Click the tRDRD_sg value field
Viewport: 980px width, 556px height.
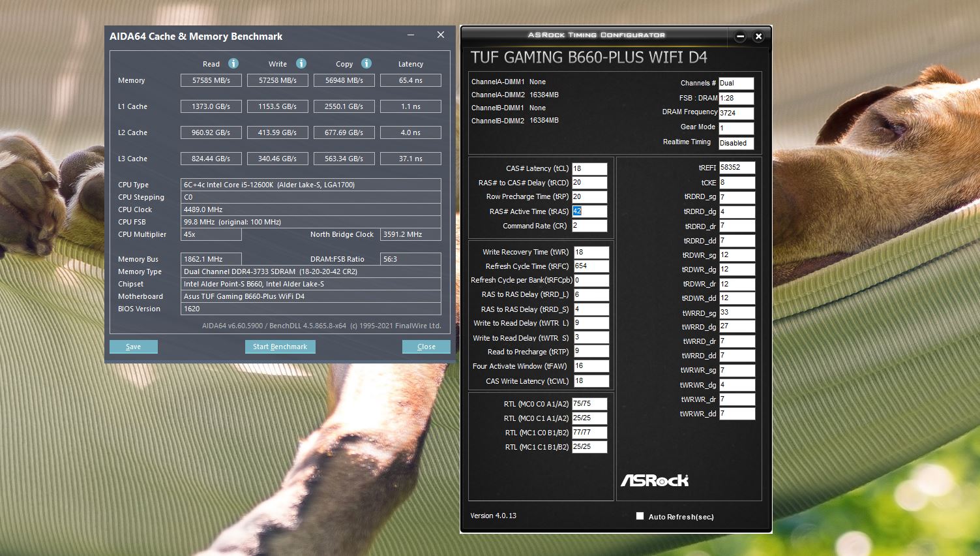[x=737, y=197]
